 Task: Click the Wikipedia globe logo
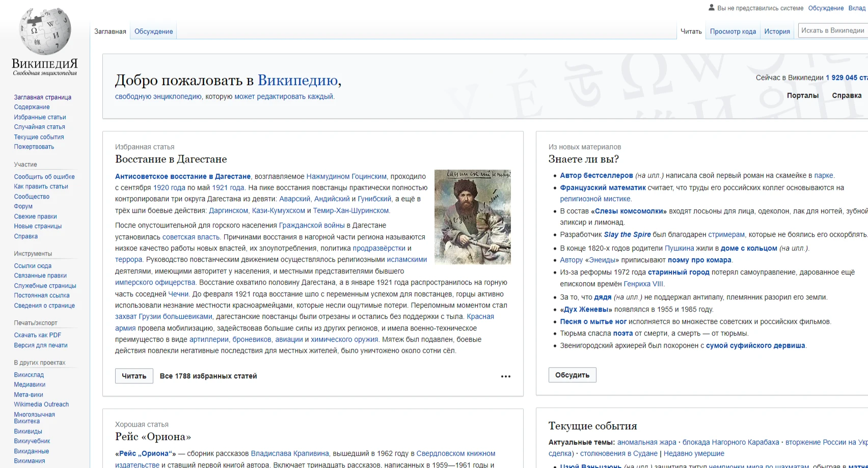tap(45, 32)
